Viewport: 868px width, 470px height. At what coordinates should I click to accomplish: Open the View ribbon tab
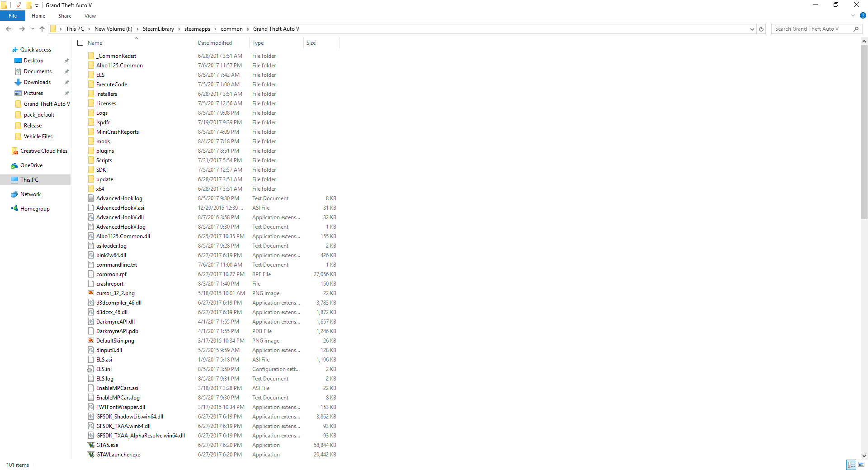point(90,16)
